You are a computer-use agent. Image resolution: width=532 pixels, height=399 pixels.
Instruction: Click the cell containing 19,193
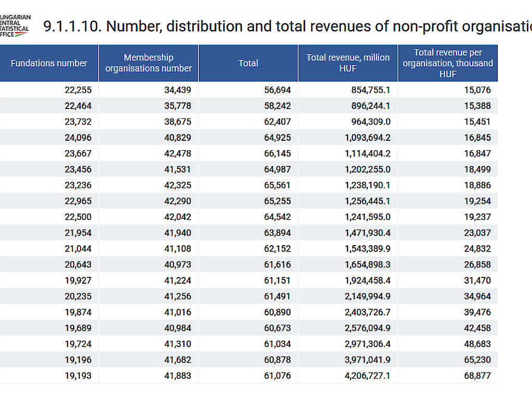pyautogui.click(x=78, y=376)
